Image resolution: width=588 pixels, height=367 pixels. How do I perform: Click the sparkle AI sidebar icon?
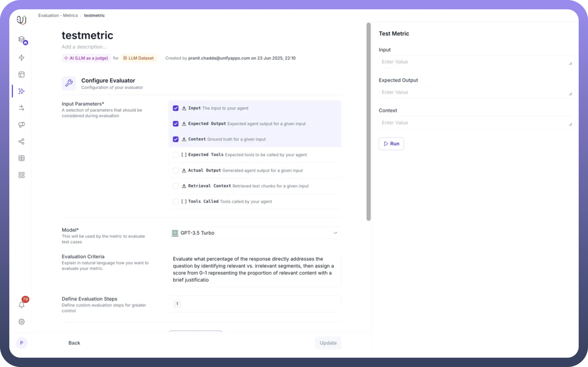(x=22, y=91)
